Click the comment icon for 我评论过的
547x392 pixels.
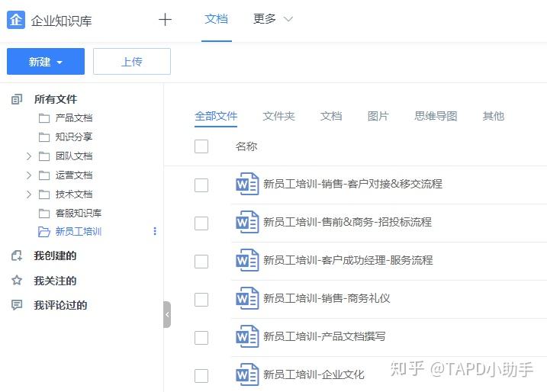pyautogui.click(x=17, y=305)
